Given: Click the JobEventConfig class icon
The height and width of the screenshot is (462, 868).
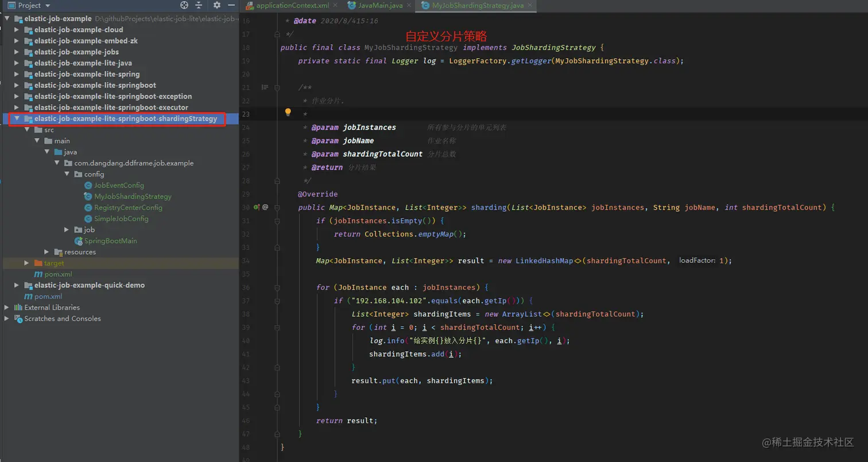Looking at the screenshot, I should coord(88,186).
